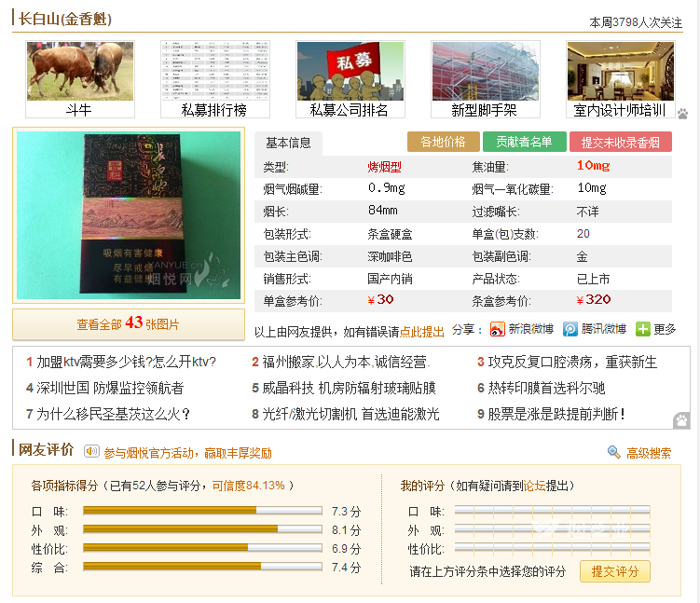The height and width of the screenshot is (603, 700).
Task: Click the green plus more-share icon
Action: click(x=643, y=329)
